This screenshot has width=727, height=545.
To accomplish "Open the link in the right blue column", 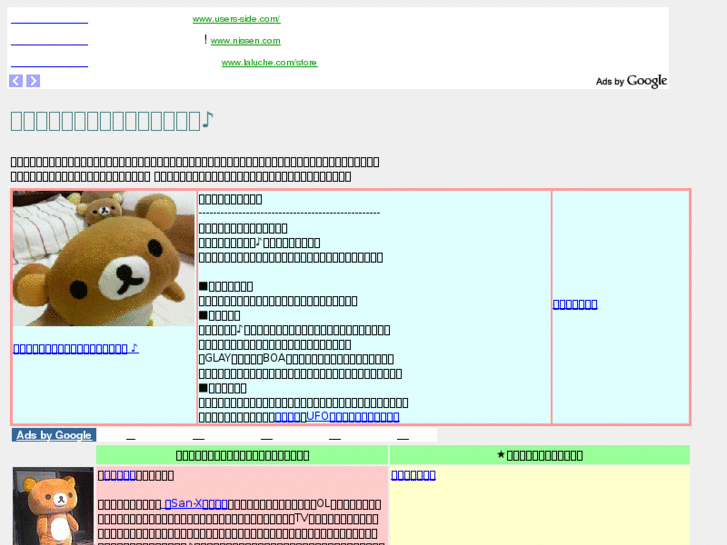I will 575,304.
